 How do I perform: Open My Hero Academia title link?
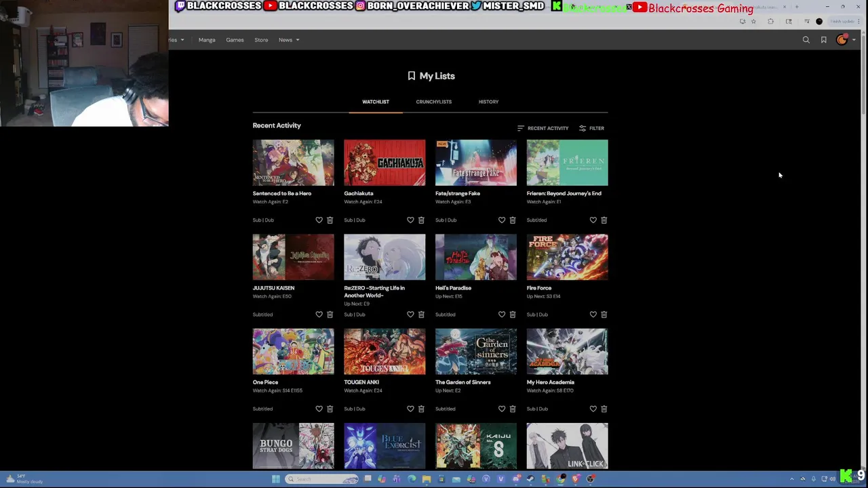pyautogui.click(x=551, y=382)
